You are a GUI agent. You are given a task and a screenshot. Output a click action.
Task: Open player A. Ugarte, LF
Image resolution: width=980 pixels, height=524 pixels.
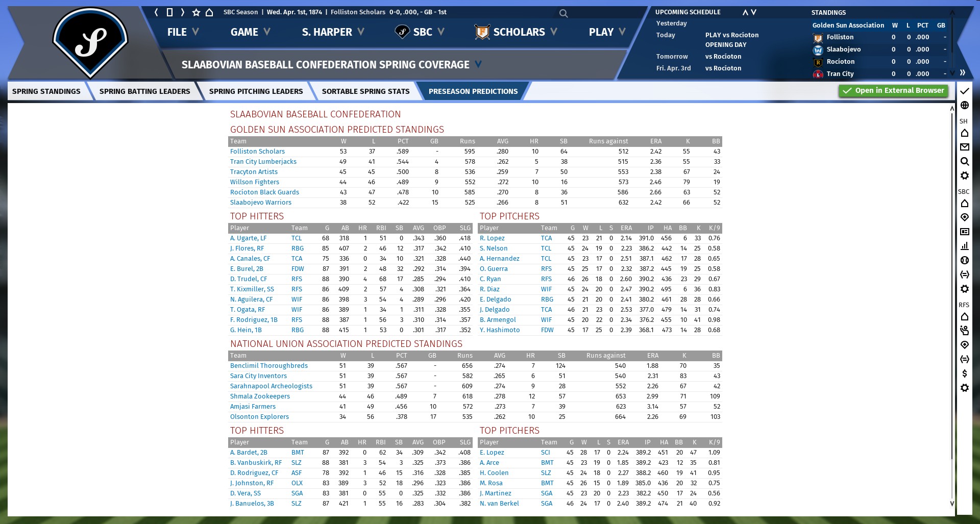(248, 238)
